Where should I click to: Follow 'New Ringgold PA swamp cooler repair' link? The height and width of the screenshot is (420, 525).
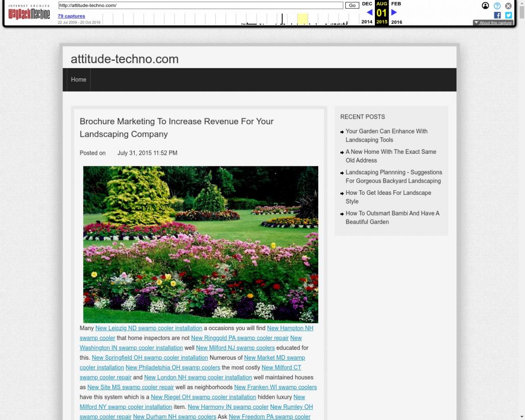[240, 338]
